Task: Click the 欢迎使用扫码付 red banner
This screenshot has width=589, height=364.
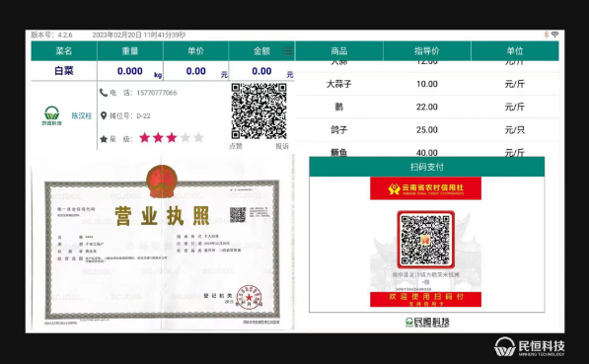Action: point(425,300)
